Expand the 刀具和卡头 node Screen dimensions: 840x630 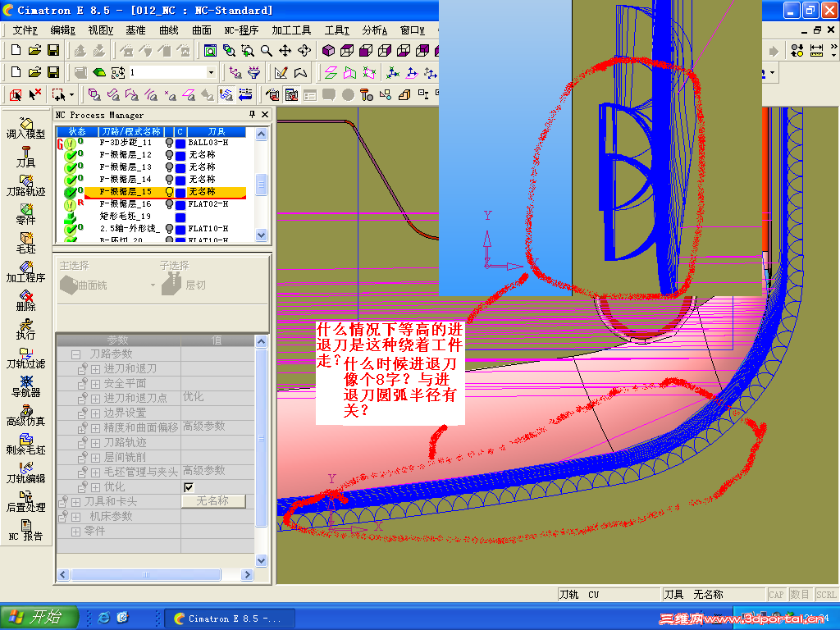pos(76,502)
